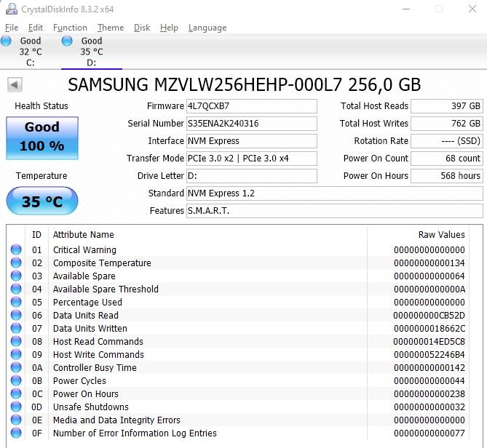
Task: Click raw value 000000052246B4
Action: (x=429, y=355)
